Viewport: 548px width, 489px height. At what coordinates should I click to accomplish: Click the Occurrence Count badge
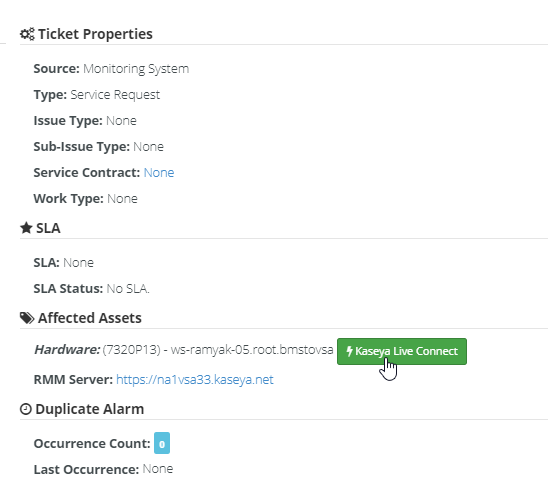click(x=162, y=443)
